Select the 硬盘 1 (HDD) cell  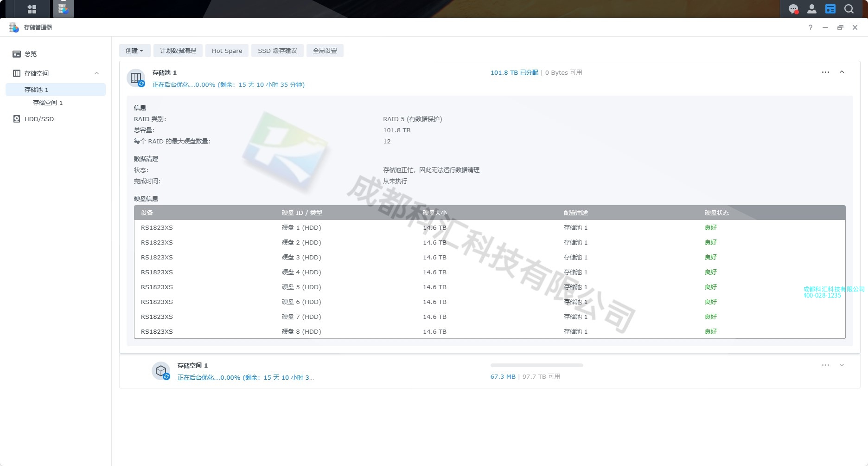point(301,227)
